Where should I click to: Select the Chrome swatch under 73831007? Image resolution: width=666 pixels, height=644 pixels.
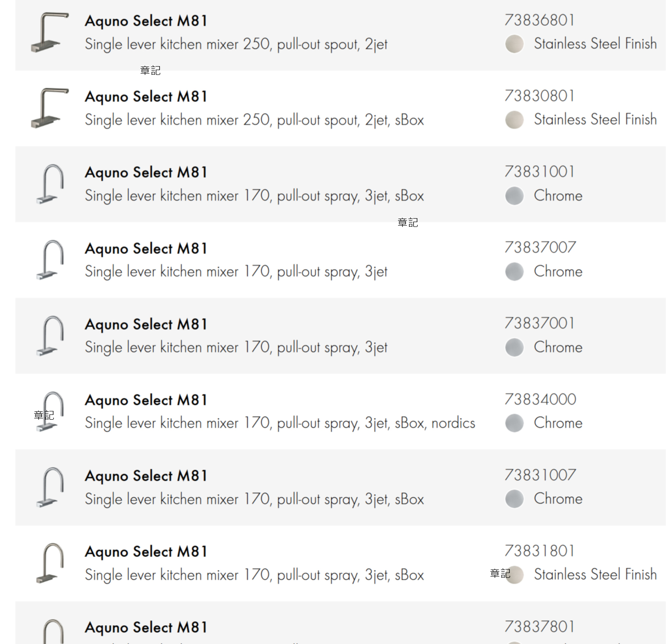click(514, 499)
